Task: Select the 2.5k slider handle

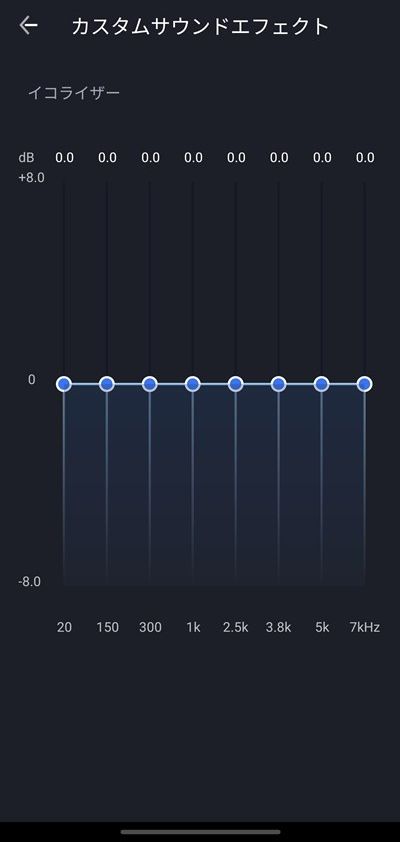Action: pos(236,384)
